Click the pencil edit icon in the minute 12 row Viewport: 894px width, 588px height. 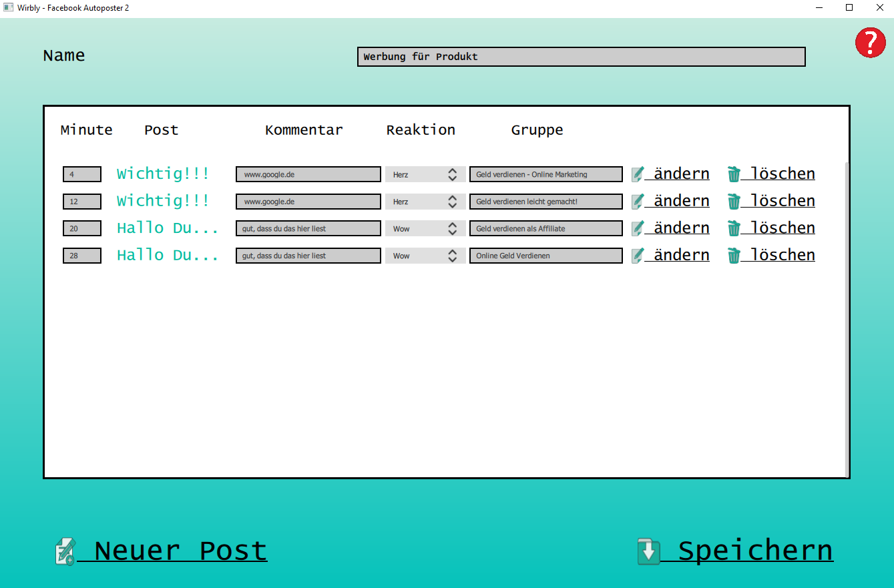point(638,202)
